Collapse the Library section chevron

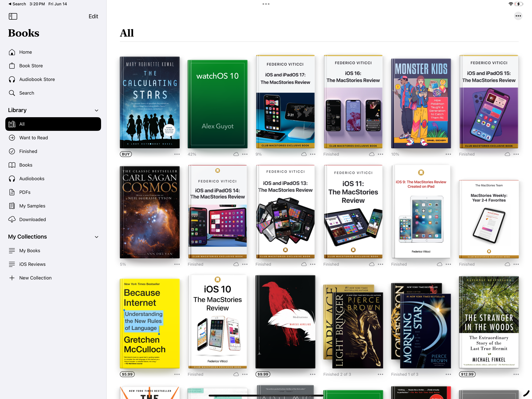click(97, 110)
